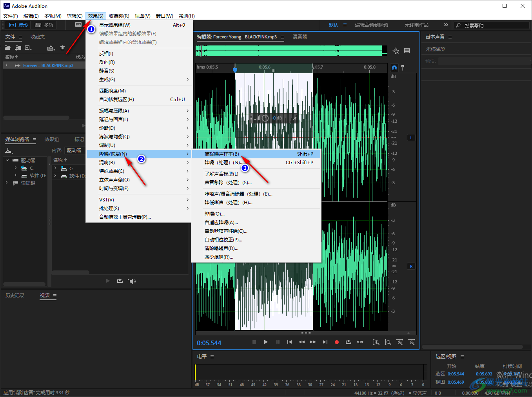Open file using the folder icon in Files panel

click(7, 48)
